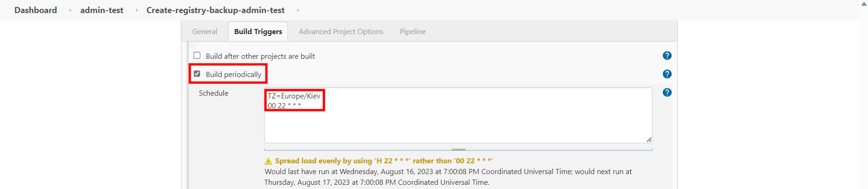Click the divider handle below Schedule textarea
Screen dimensions: 868x189
click(458, 149)
